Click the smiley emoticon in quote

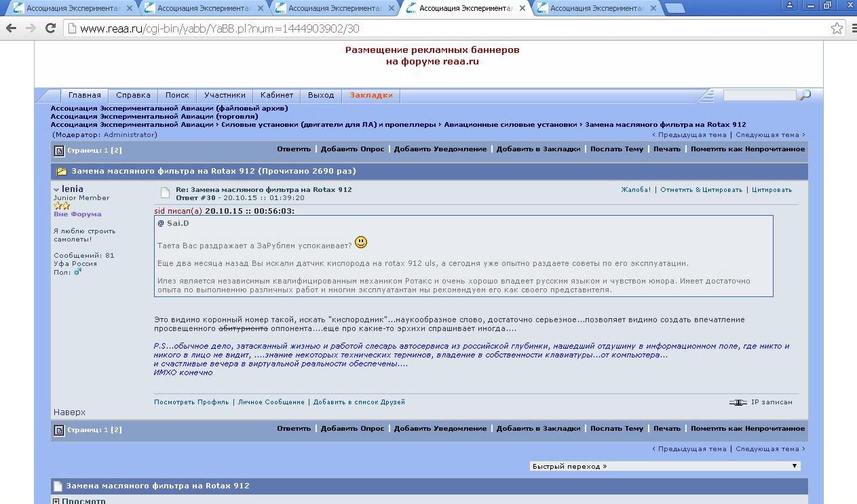coord(361,242)
